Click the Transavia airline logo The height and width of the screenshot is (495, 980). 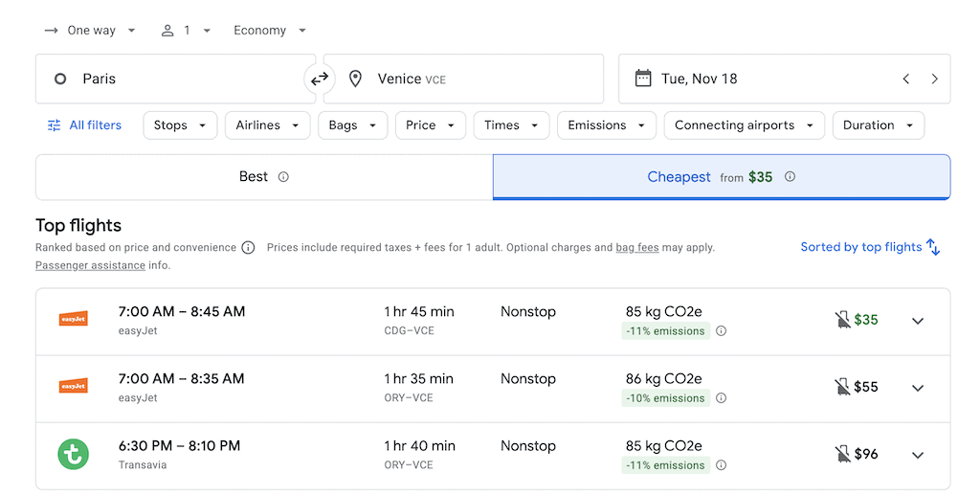[74, 454]
